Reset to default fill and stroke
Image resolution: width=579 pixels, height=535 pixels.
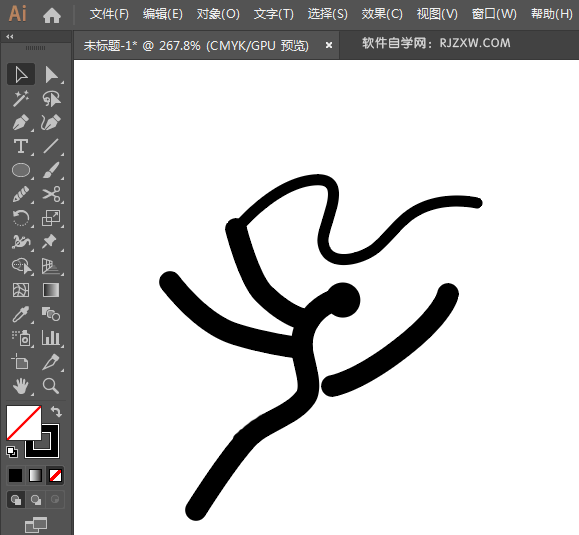(x=12, y=452)
